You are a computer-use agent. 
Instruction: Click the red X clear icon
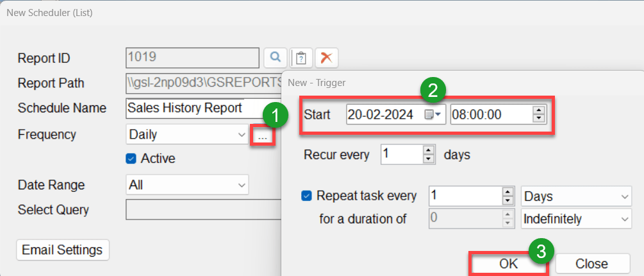(x=327, y=58)
